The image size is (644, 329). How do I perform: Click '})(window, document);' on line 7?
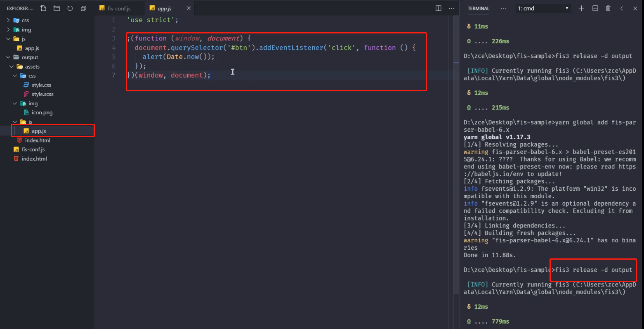(169, 75)
